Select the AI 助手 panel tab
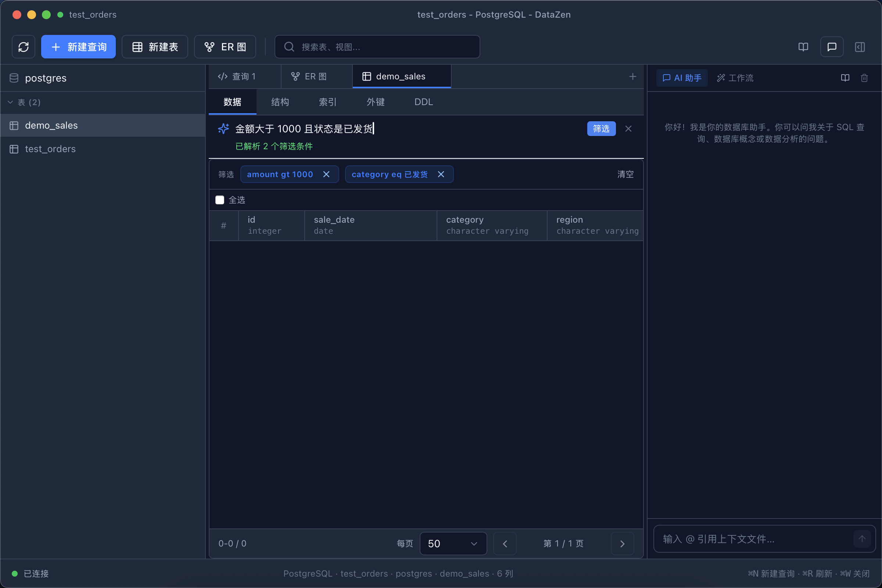 682,78
